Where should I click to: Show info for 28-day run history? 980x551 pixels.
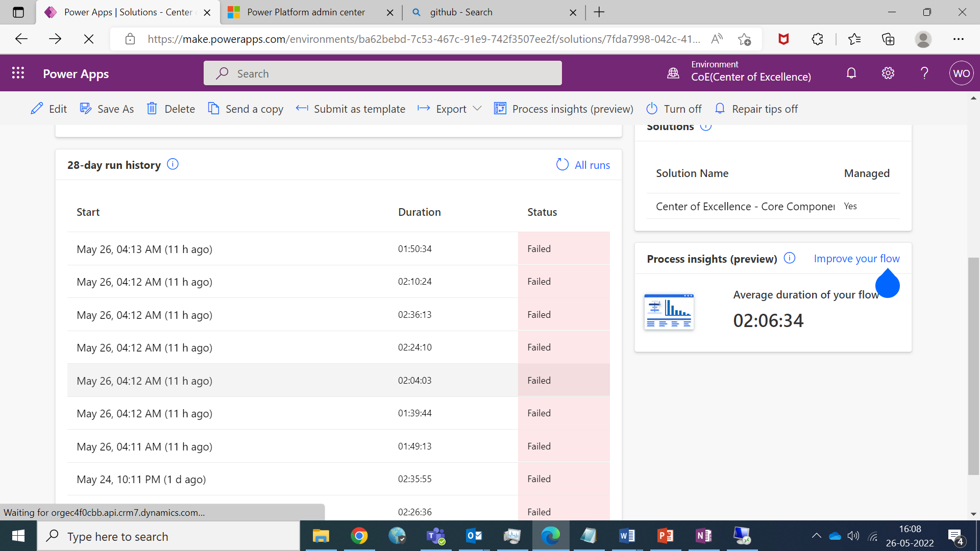[173, 164]
